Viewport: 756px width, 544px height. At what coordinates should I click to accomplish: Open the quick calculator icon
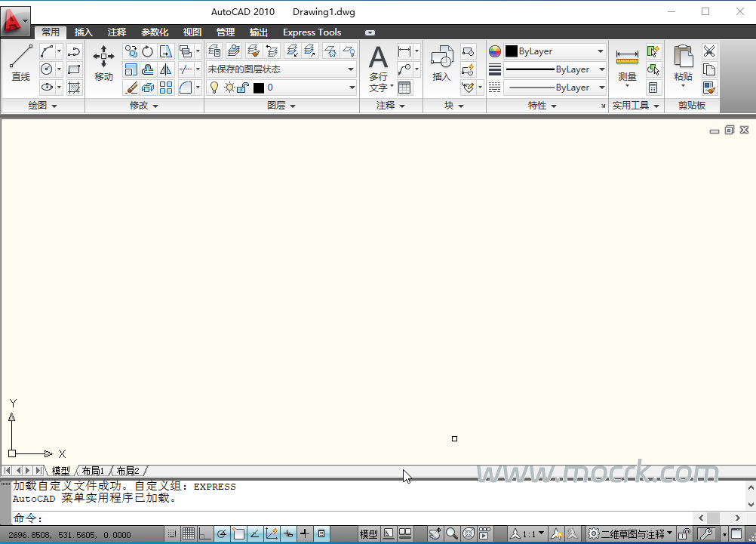click(653, 88)
